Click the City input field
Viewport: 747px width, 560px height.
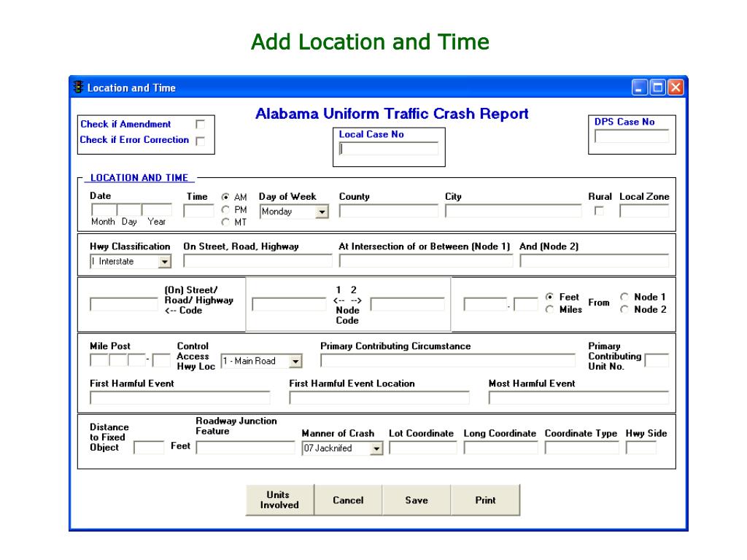tap(514, 211)
